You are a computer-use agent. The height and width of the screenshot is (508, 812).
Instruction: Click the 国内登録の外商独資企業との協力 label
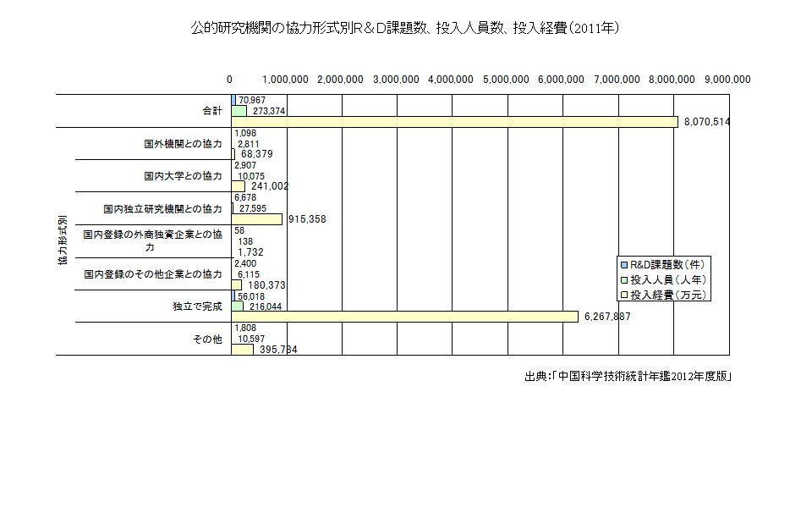pos(152,240)
